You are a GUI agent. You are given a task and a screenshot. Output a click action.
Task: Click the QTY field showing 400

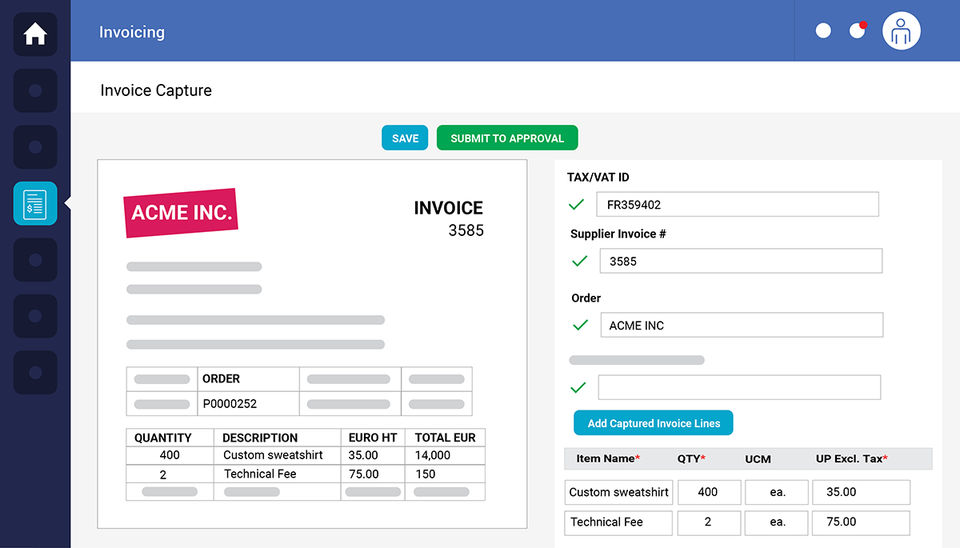709,492
